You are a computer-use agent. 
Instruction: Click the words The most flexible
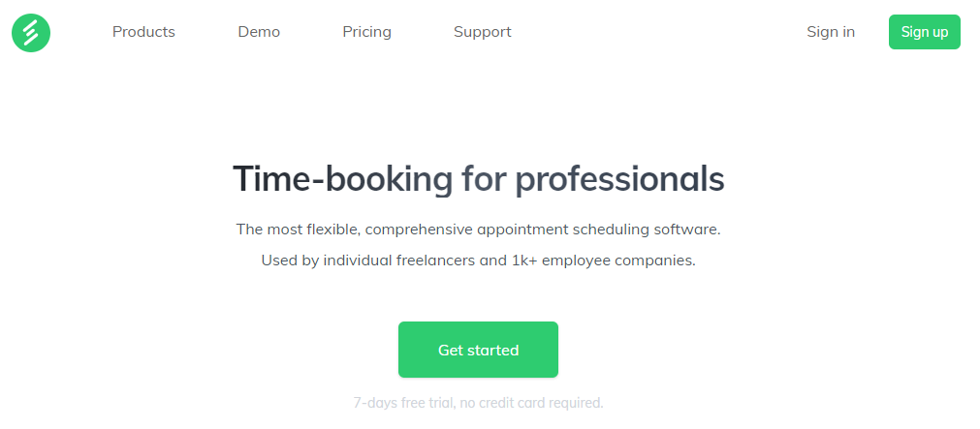(297, 230)
